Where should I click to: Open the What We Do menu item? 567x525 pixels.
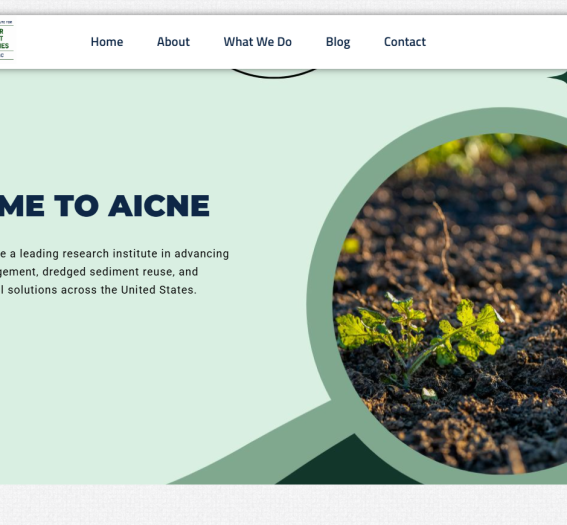point(257,42)
